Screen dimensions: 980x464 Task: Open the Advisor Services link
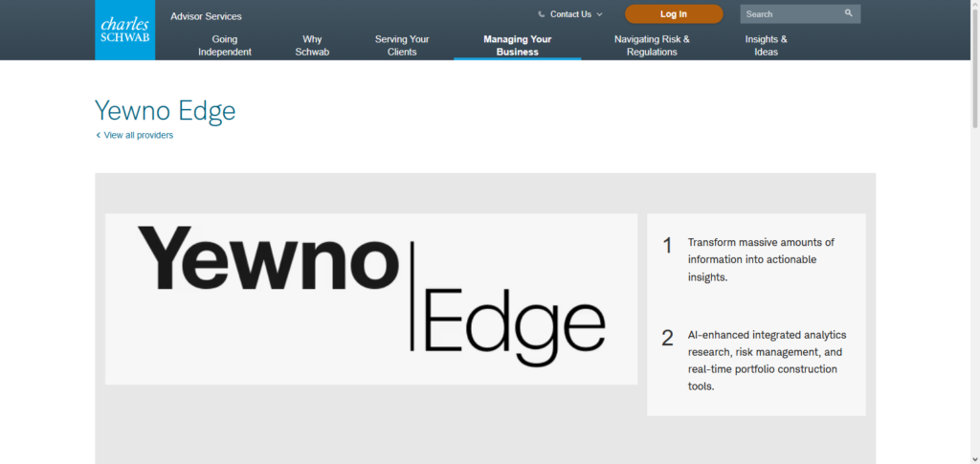(x=206, y=16)
